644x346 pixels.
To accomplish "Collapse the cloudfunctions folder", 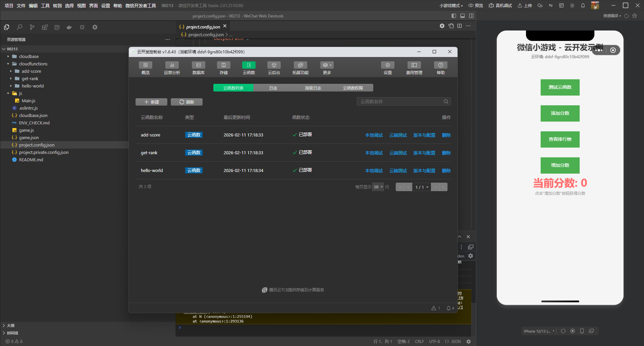I will point(8,64).
